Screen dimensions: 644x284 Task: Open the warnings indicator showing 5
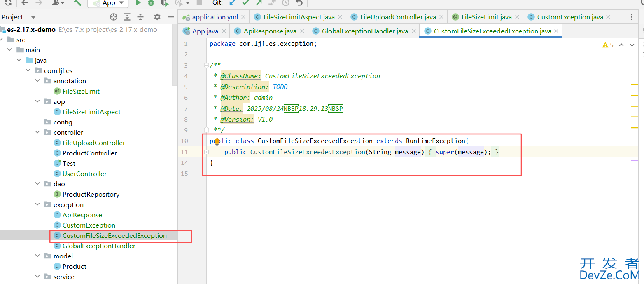[x=608, y=45]
